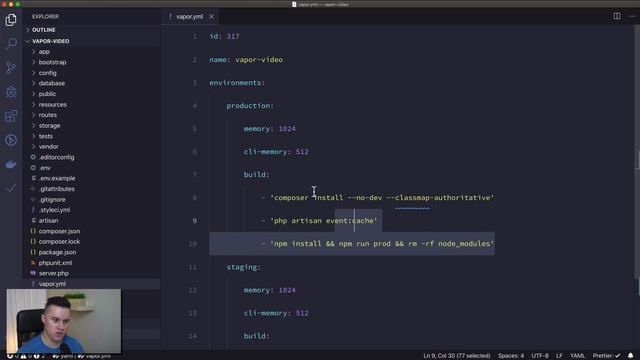Open the Search view icon

(11, 43)
